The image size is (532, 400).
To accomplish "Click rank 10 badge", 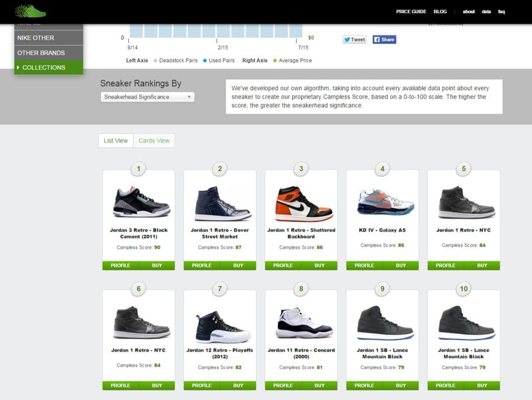I will [x=463, y=289].
